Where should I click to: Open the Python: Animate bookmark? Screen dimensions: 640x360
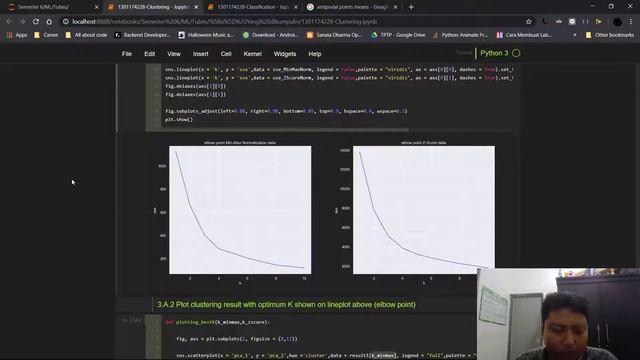(x=460, y=35)
